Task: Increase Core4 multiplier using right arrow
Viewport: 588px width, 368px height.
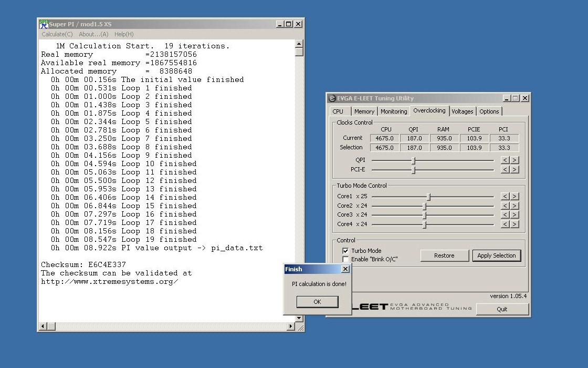Action: (514, 224)
